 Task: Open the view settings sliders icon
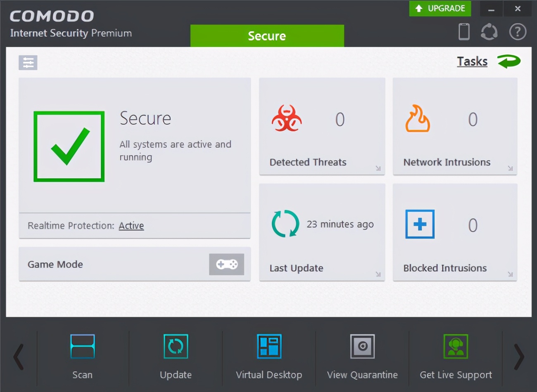(28, 63)
